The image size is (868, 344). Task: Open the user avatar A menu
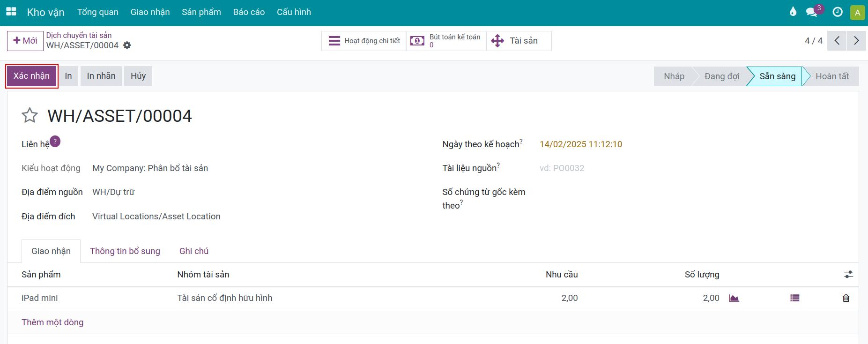857,12
